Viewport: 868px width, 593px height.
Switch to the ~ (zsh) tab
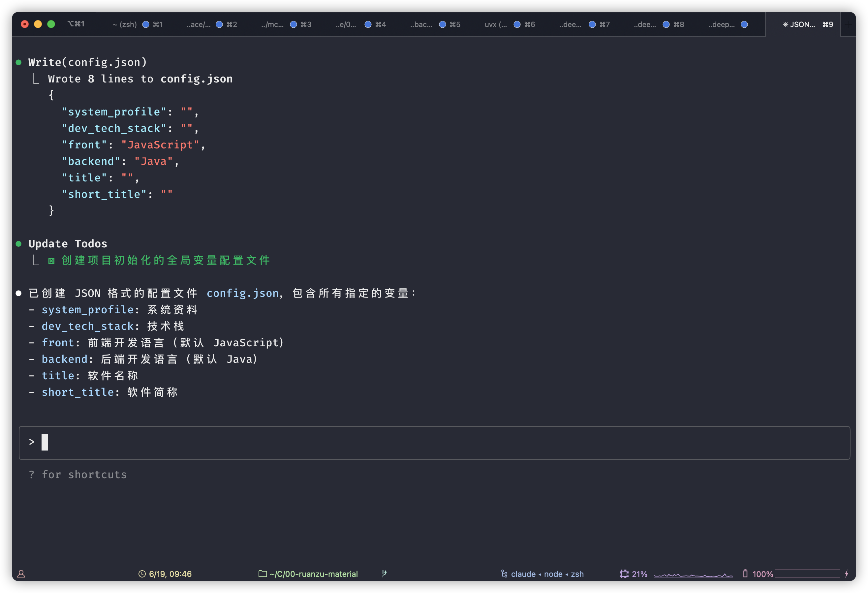pyautogui.click(x=125, y=24)
